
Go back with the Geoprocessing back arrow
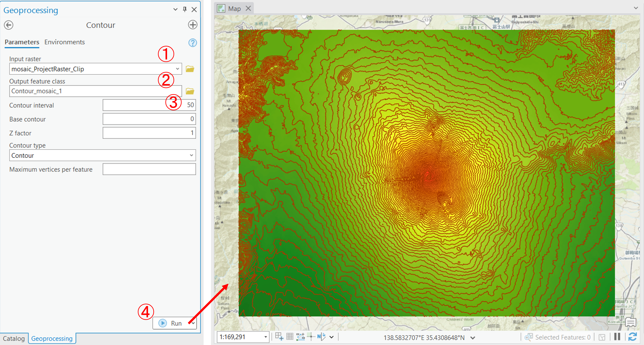coord(8,25)
